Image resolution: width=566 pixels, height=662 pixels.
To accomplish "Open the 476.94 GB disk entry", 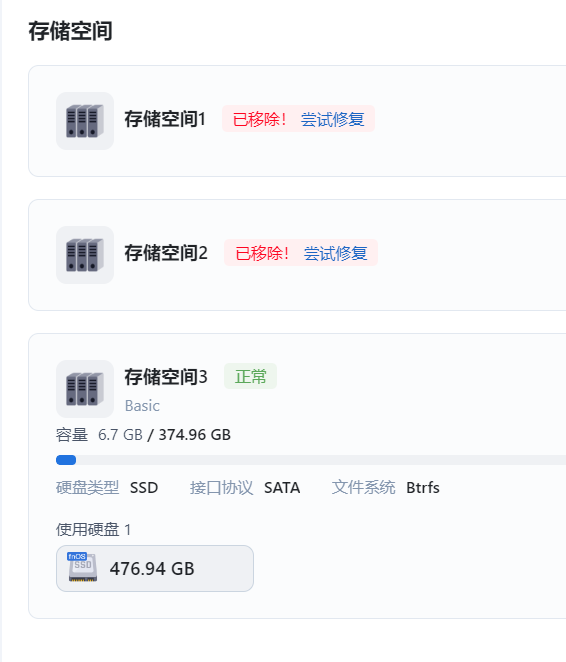I will pyautogui.click(x=155, y=568).
